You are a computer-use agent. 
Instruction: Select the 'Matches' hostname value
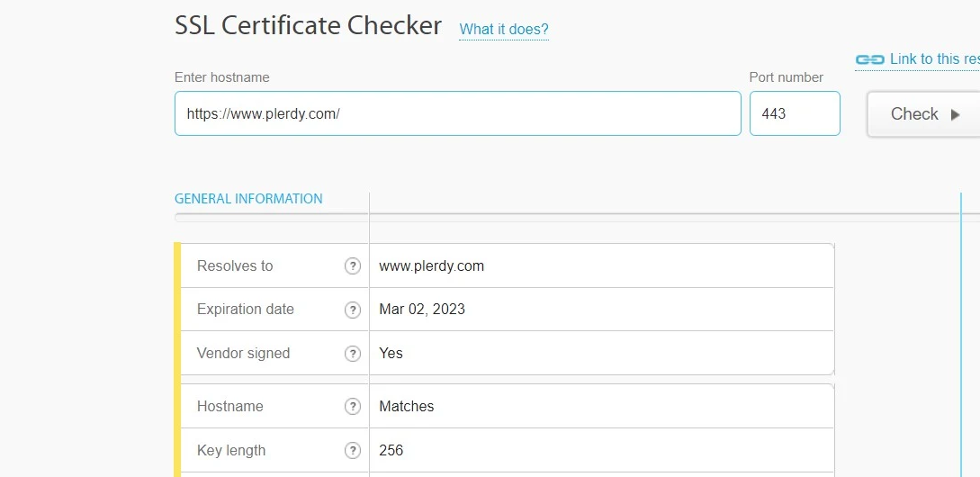[406, 407]
